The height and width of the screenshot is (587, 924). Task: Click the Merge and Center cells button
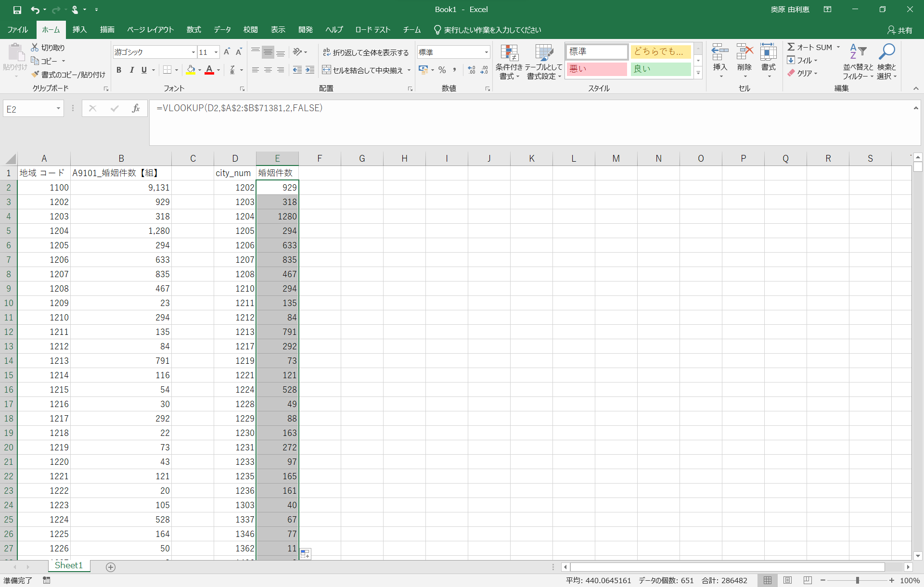362,70
